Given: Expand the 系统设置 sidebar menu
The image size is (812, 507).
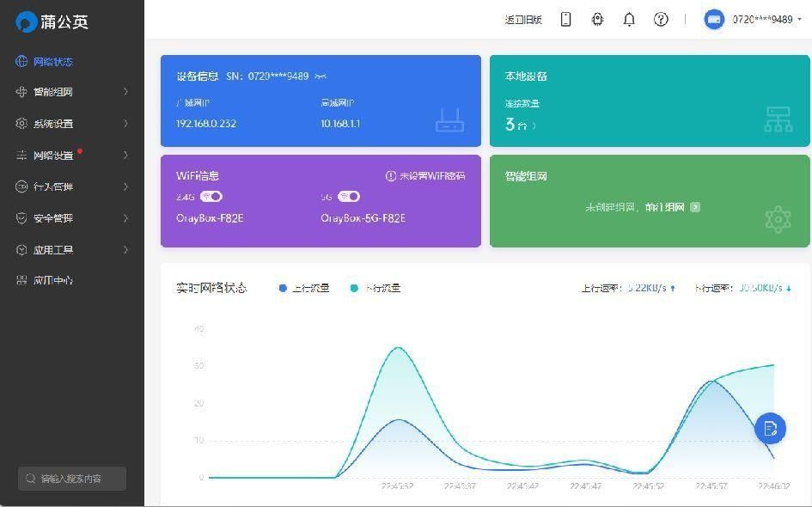Looking at the screenshot, I should point(72,124).
